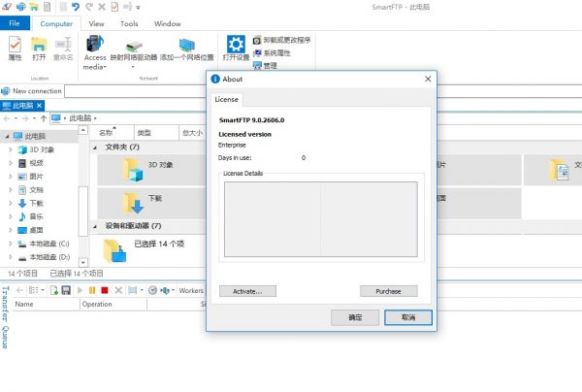Image resolution: width=582 pixels, height=392 pixels.
Task: Switch to the View ribbon tab
Action: pyautogui.click(x=96, y=23)
